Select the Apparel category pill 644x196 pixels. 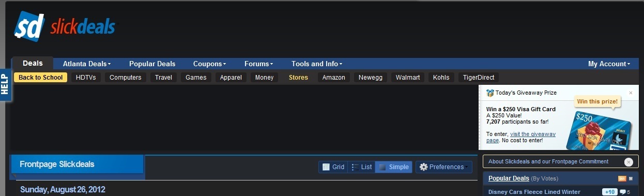point(231,78)
